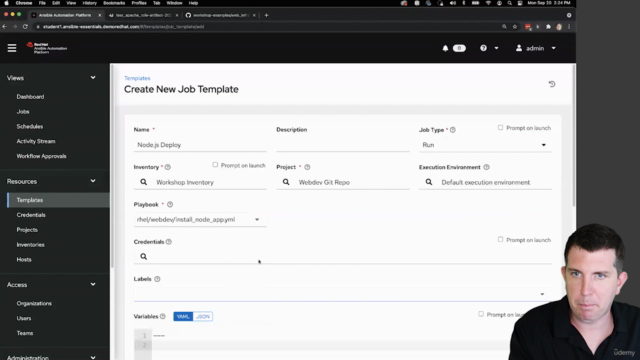Open the Labels dropdown

click(x=342, y=294)
